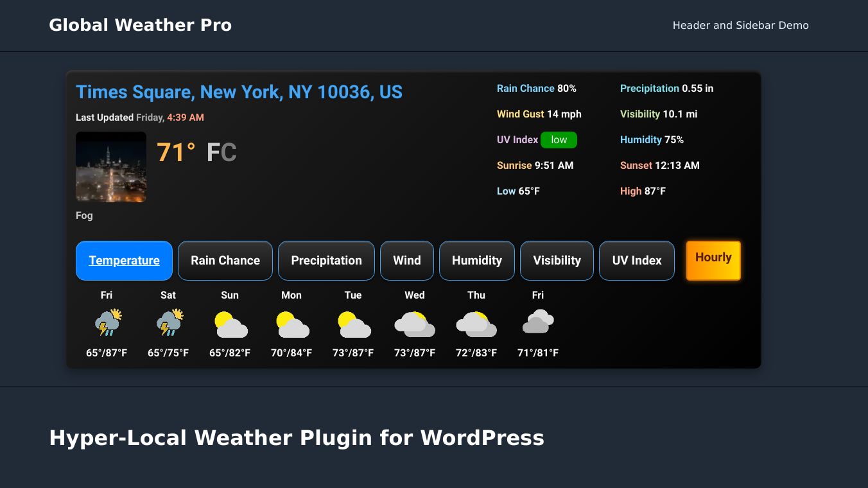Click the 65°/75°F forecast temperature
Image resolution: width=868 pixels, height=488 pixels.
coord(168,353)
